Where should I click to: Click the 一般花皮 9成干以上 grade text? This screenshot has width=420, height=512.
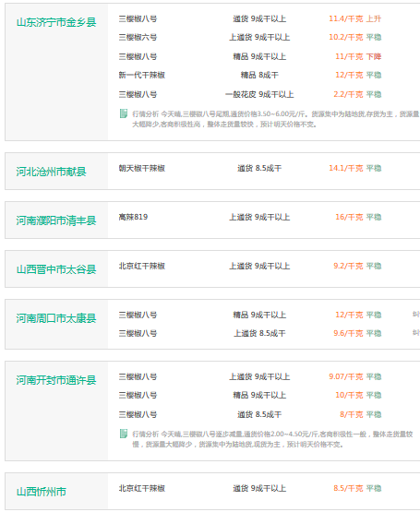point(259,94)
